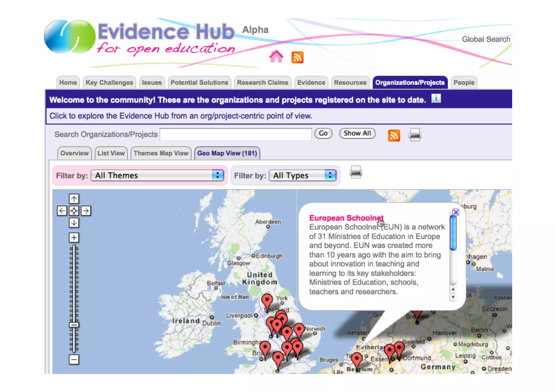Pan the map down with arrow
This screenshot has width=555, height=392.
(74, 222)
